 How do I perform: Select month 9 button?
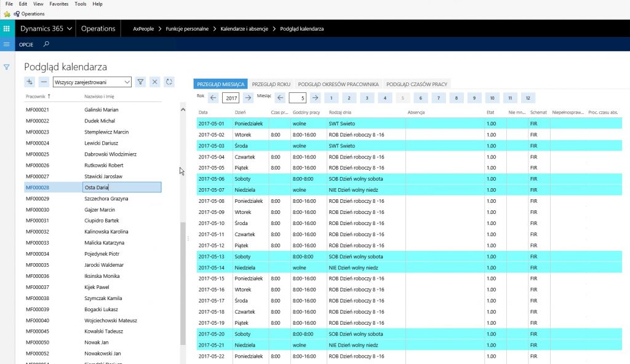pos(474,98)
